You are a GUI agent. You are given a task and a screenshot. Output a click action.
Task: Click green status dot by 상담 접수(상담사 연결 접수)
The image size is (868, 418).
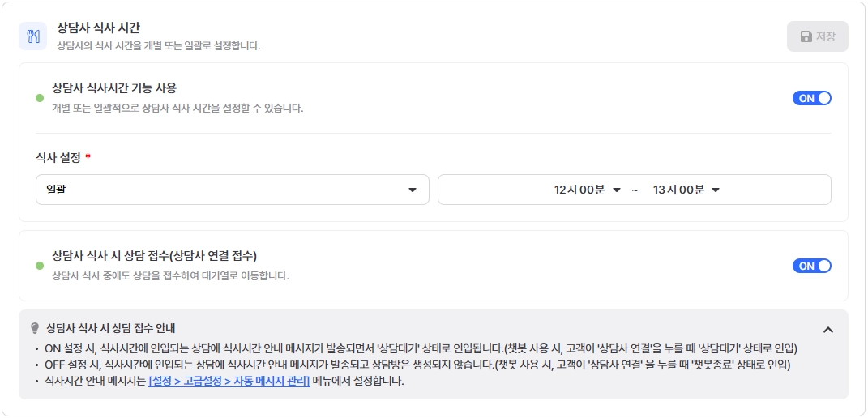point(39,266)
